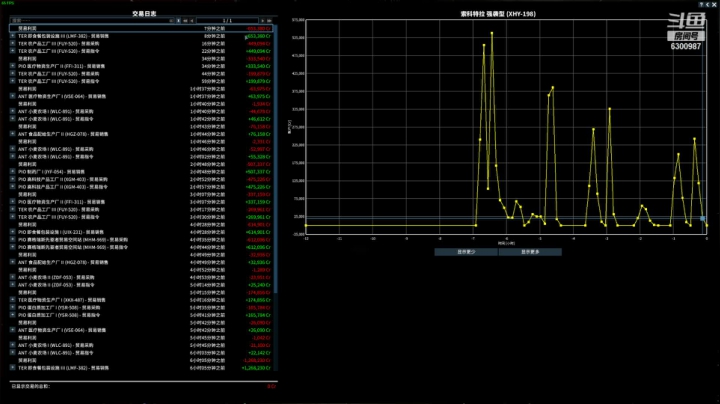The width and height of the screenshot is (720, 404).
Task: Expand the ANT HGZ-078 entry with +76,158 Cr
Action: pyautogui.click(x=13, y=134)
